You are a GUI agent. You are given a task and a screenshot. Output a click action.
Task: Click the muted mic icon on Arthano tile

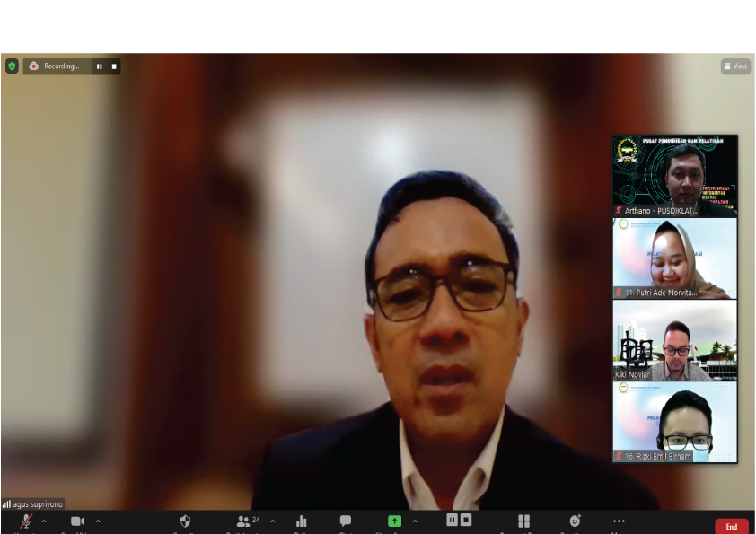point(619,211)
